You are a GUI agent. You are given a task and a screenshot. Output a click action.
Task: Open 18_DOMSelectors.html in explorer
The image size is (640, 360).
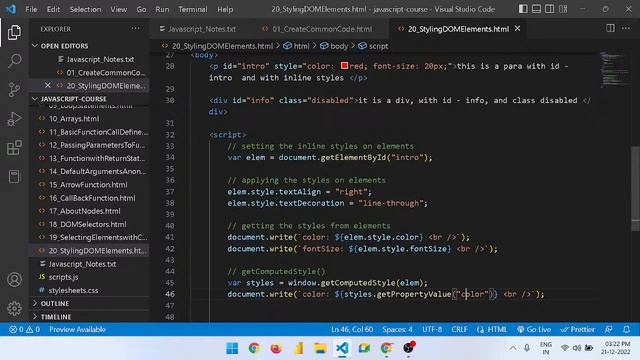(88, 224)
